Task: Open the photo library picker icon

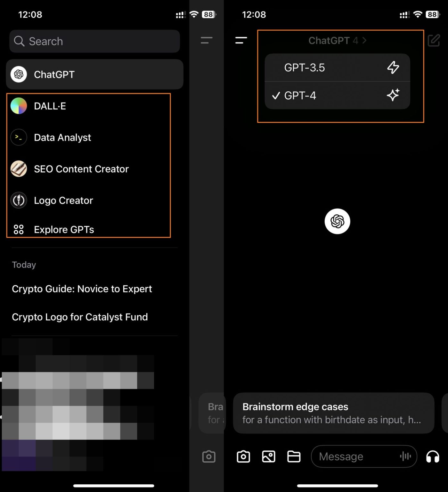Action: 269,456
